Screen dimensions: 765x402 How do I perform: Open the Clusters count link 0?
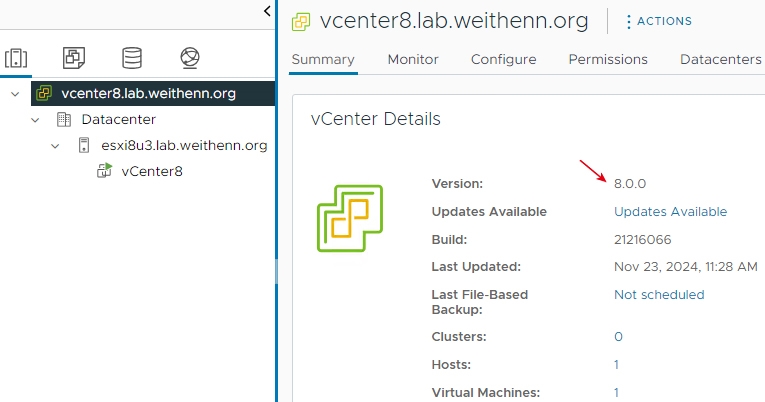coord(618,337)
